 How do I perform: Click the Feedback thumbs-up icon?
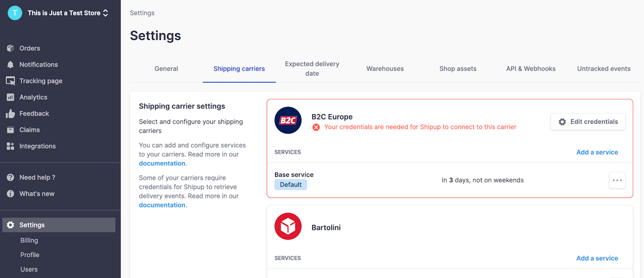click(x=10, y=114)
